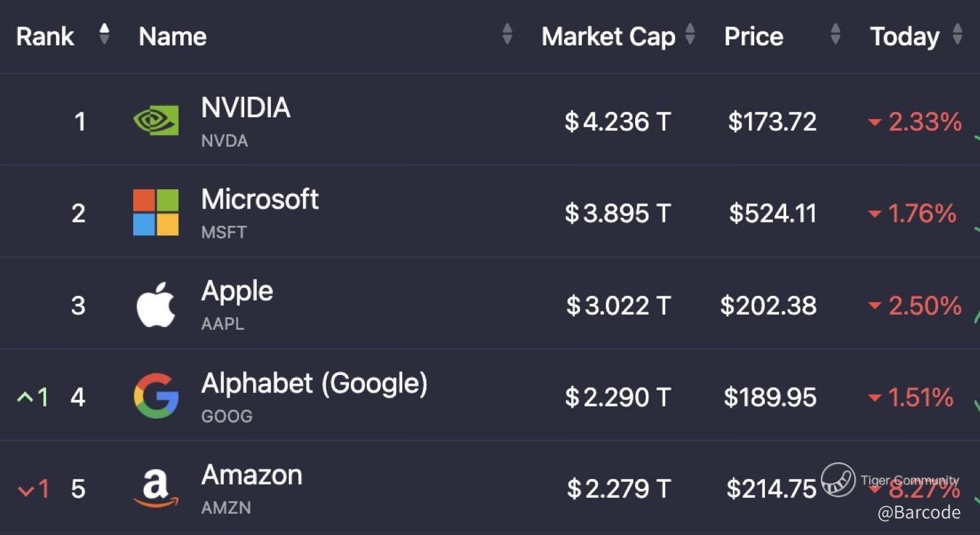Click the Amazon logo icon

156,488
